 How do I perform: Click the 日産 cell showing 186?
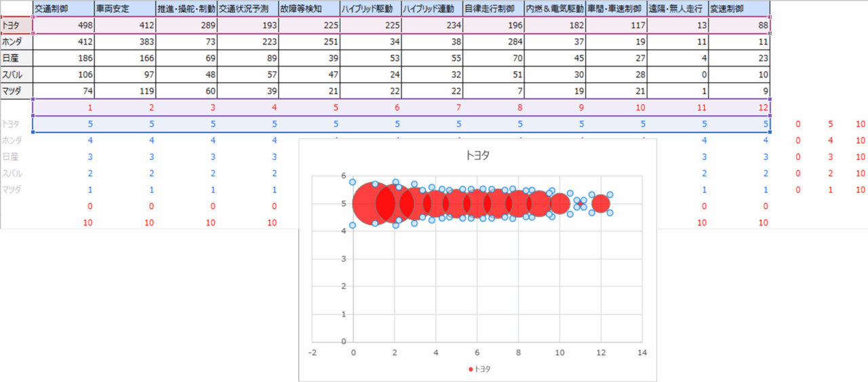[64, 58]
